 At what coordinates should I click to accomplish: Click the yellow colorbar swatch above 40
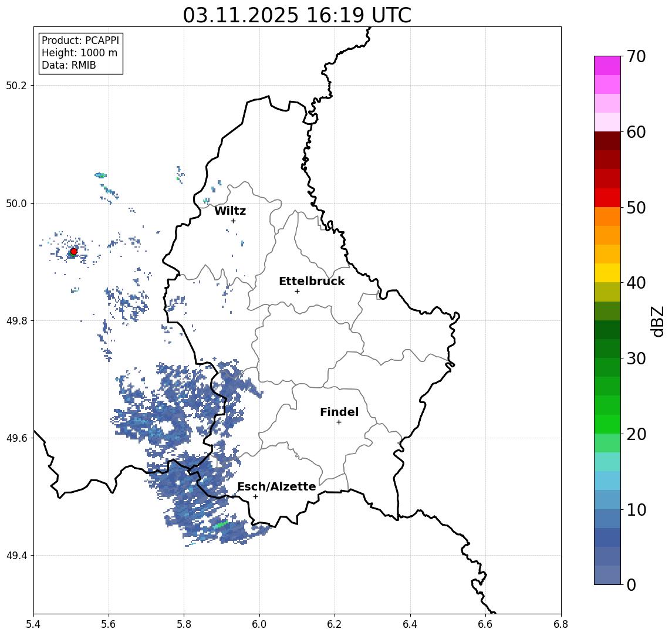pos(607,273)
